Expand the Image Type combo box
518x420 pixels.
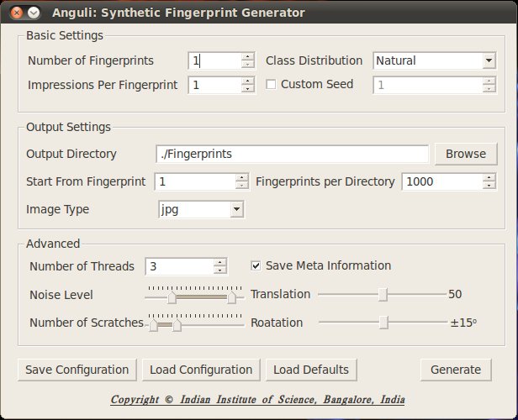click(236, 209)
